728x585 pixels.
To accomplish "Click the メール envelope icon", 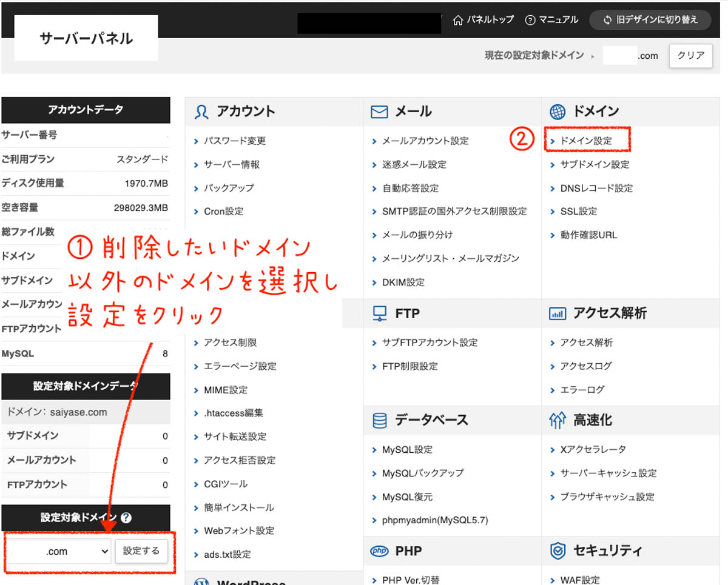I will (x=379, y=112).
